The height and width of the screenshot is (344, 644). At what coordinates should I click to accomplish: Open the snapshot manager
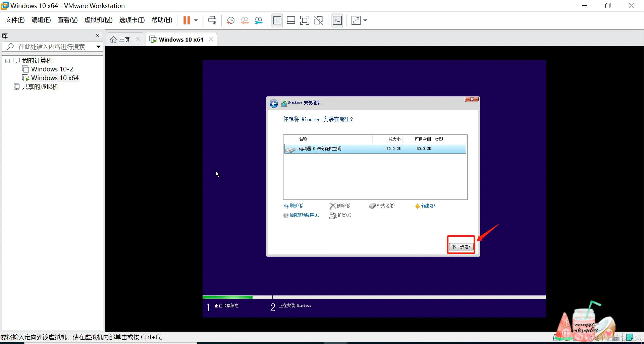click(x=259, y=20)
